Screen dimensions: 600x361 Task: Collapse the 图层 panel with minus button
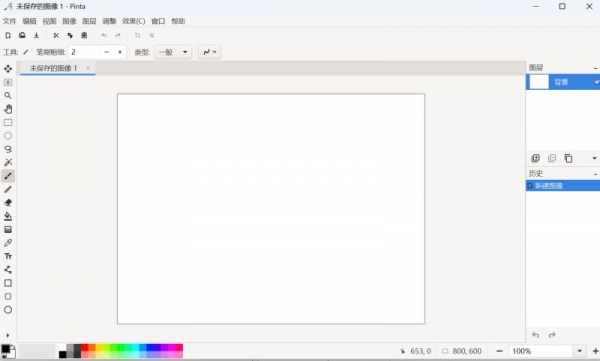[x=595, y=68]
